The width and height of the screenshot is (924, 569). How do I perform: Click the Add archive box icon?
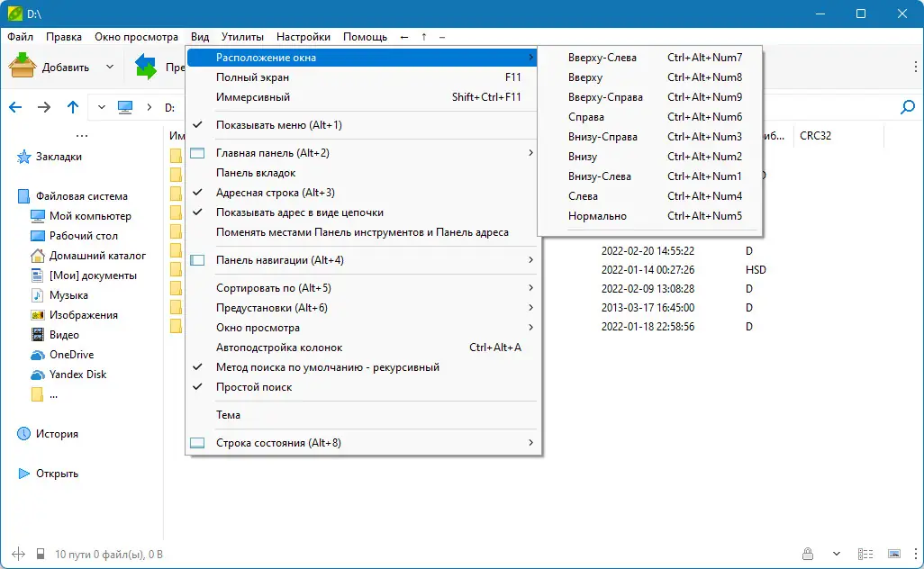point(23,66)
